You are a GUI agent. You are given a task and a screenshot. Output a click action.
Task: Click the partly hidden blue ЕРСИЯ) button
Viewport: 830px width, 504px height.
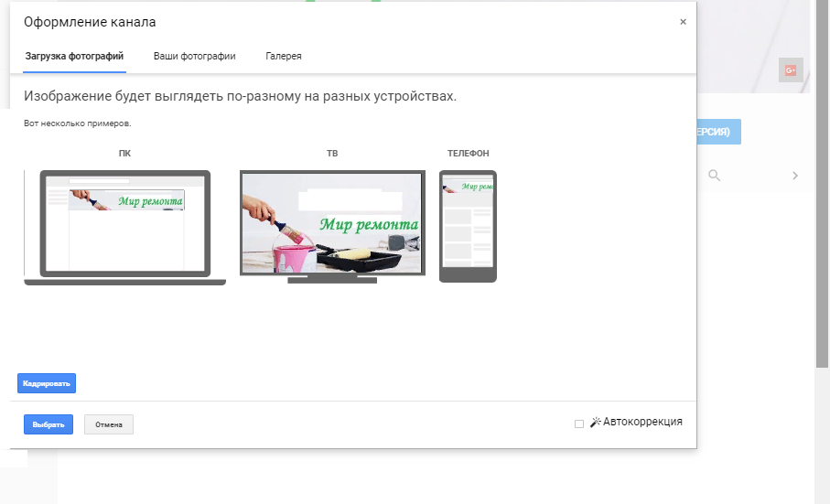coord(718,132)
